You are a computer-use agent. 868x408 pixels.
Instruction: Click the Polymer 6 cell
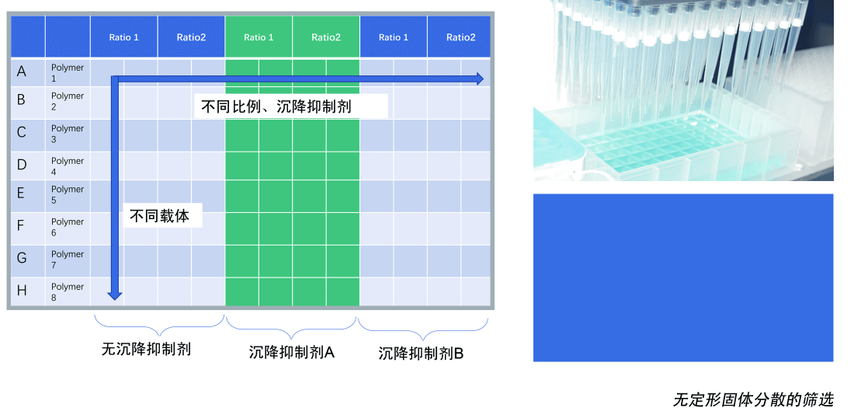pos(68,227)
